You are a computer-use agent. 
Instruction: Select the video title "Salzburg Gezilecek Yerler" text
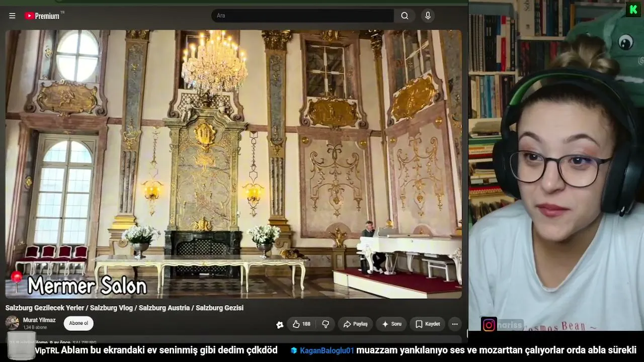[124, 308]
